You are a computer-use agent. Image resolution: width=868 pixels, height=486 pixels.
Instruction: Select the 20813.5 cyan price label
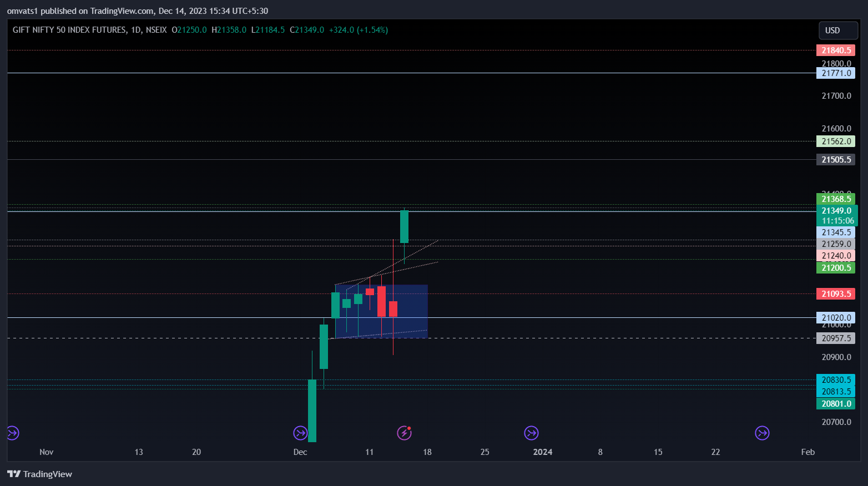[836, 392]
